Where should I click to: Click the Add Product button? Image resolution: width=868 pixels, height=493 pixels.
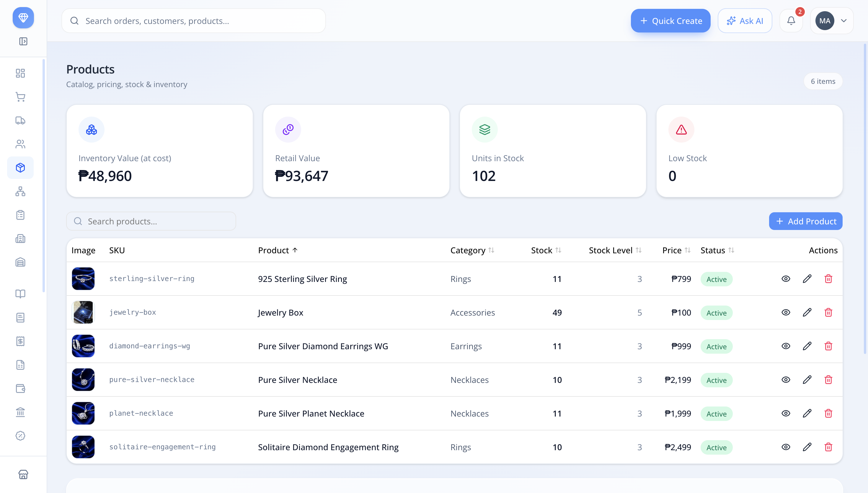coord(805,221)
